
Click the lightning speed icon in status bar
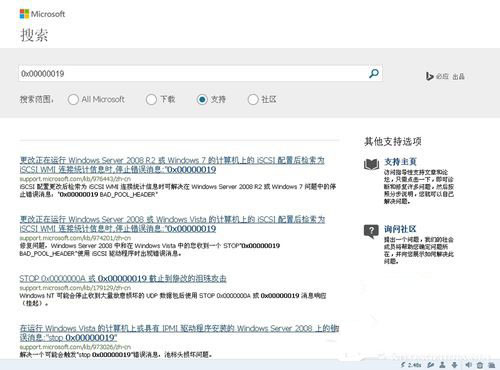point(403,365)
